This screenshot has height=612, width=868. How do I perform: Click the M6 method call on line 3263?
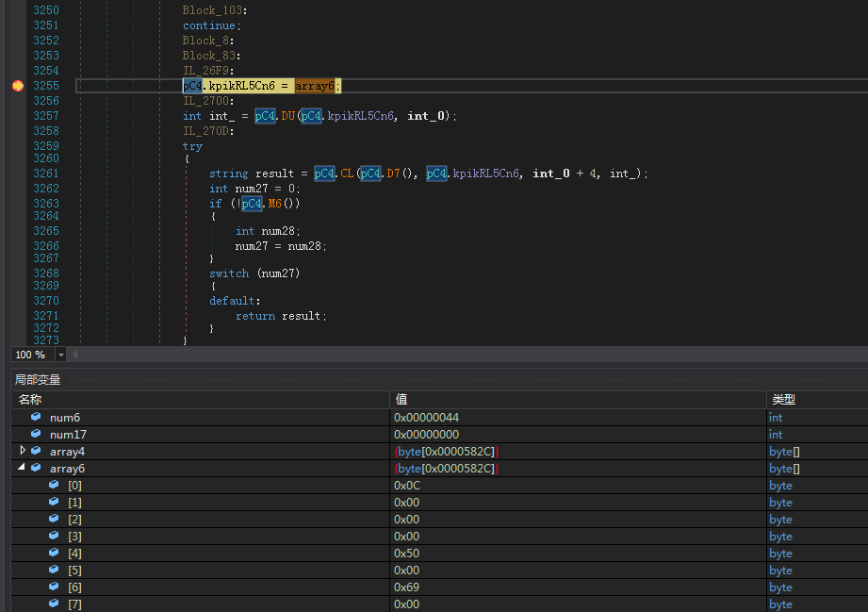(x=274, y=204)
